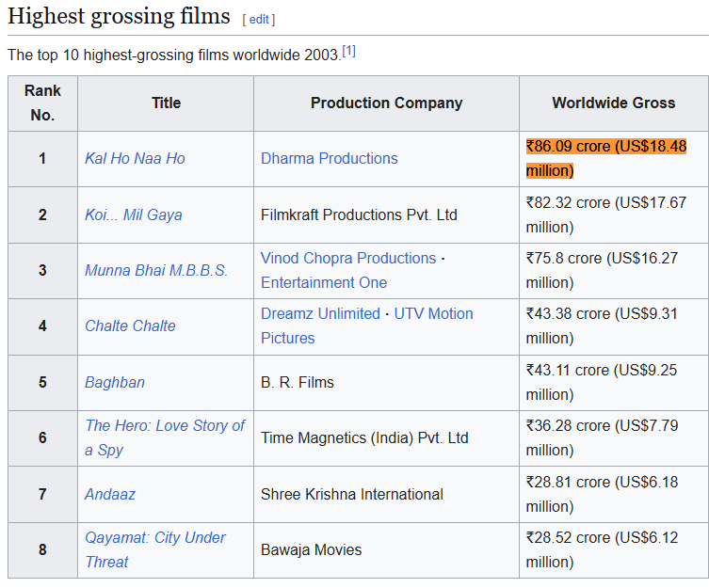Click the Worldwide Gross column header

coord(614,103)
